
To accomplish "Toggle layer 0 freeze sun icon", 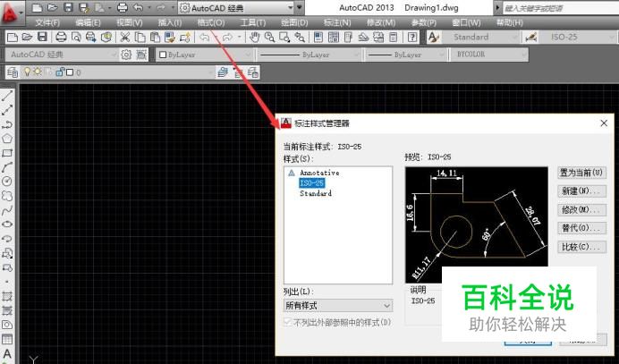I will (x=37, y=72).
